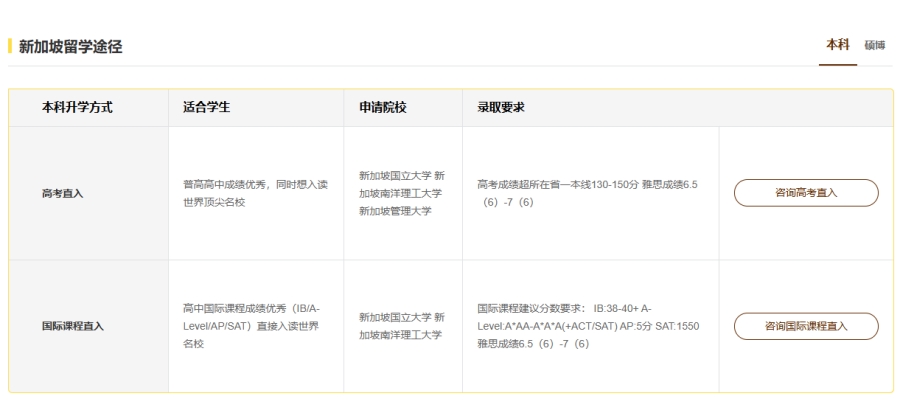Click the 普高高中成绩优秀 description text
Screen dimensions: 900x413
[247, 193]
